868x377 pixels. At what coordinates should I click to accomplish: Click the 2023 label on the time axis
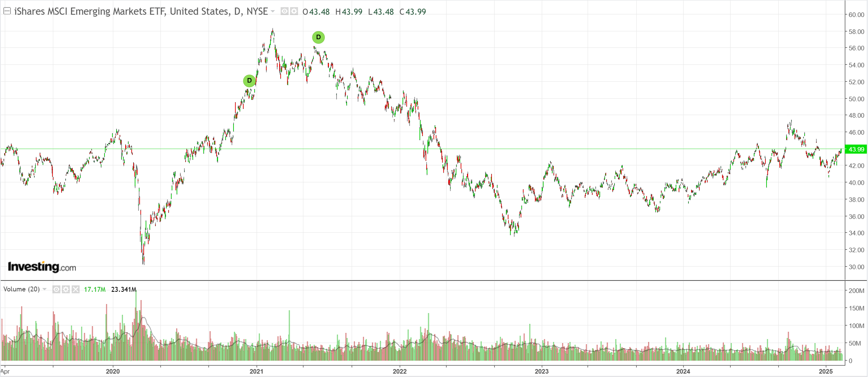pyautogui.click(x=542, y=371)
